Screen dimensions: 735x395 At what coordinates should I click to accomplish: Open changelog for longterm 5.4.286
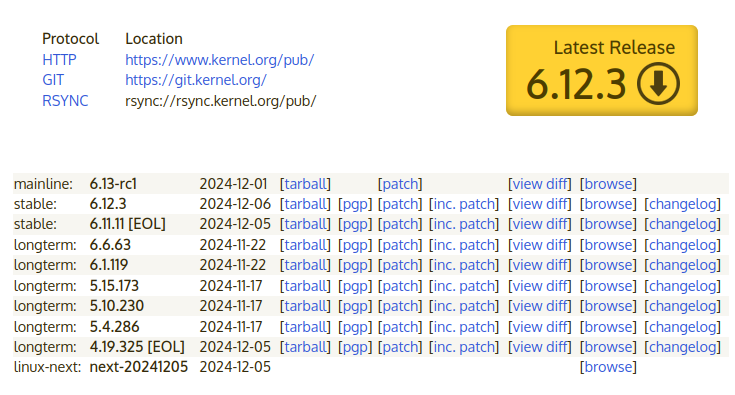pyautogui.click(x=682, y=327)
